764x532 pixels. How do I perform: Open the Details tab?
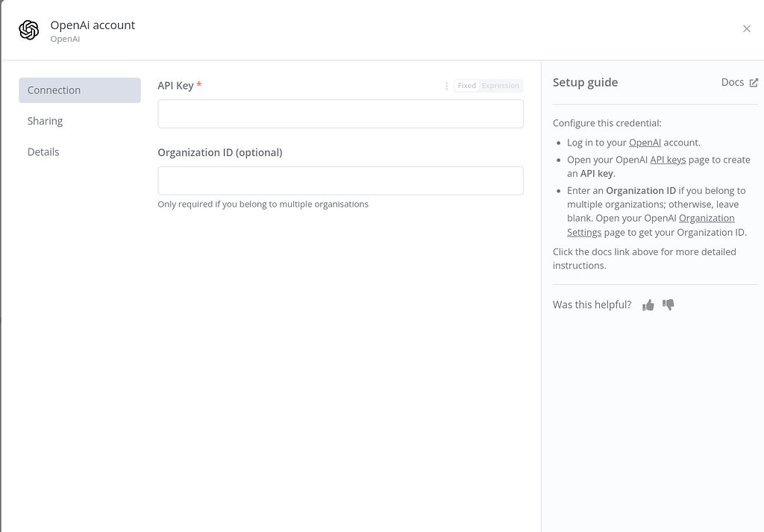tap(43, 151)
